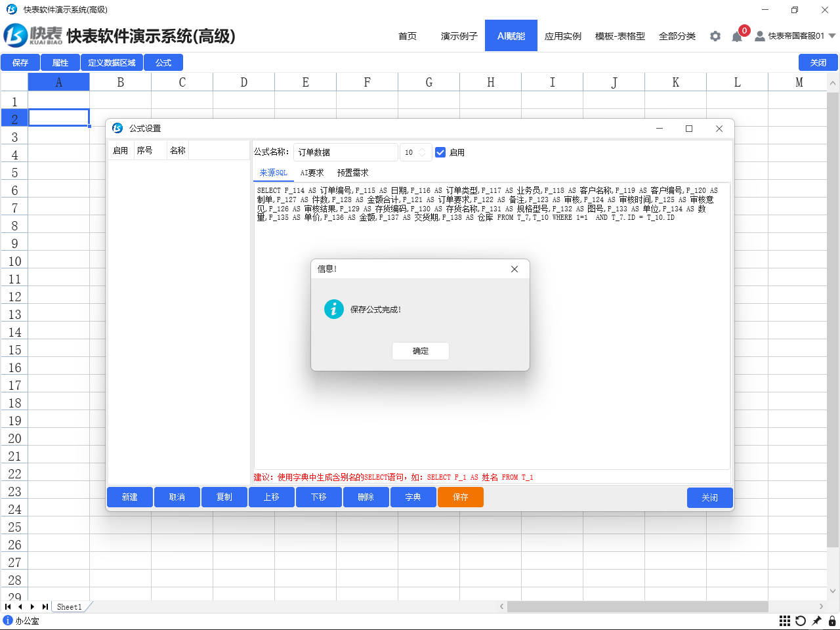Click the 办公室 info icon in status bar
This screenshot has width=840, height=630.
click(8, 620)
